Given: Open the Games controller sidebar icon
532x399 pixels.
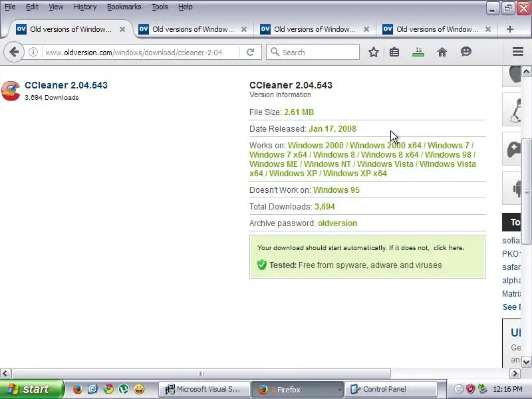Looking at the screenshot, I should (512, 149).
